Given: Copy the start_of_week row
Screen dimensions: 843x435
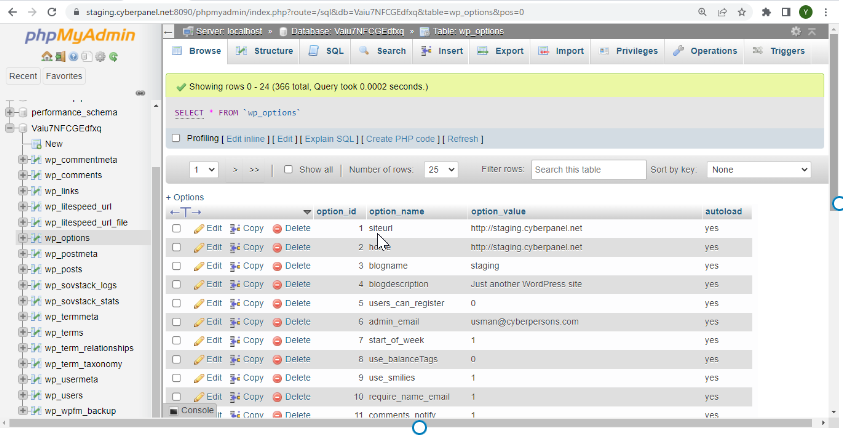Looking at the screenshot, I should [247, 340].
